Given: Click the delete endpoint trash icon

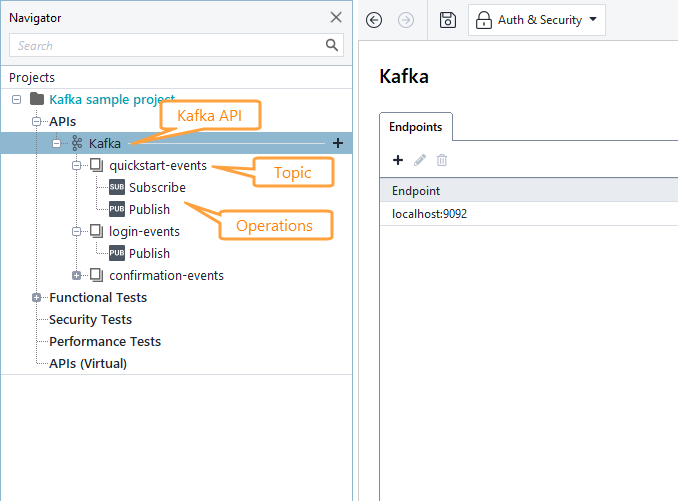Looking at the screenshot, I should (441, 160).
